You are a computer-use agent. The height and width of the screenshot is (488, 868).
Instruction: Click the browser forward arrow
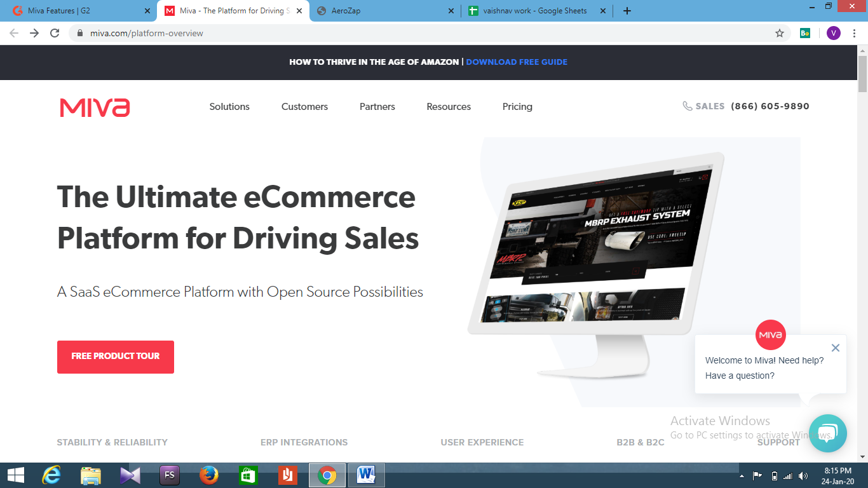pyautogui.click(x=34, y=33)
